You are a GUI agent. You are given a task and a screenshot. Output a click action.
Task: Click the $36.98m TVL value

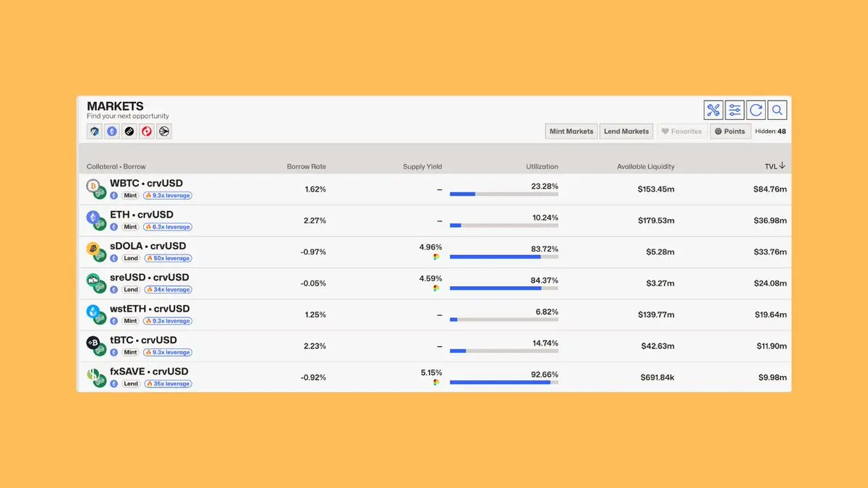pos(770,221)
